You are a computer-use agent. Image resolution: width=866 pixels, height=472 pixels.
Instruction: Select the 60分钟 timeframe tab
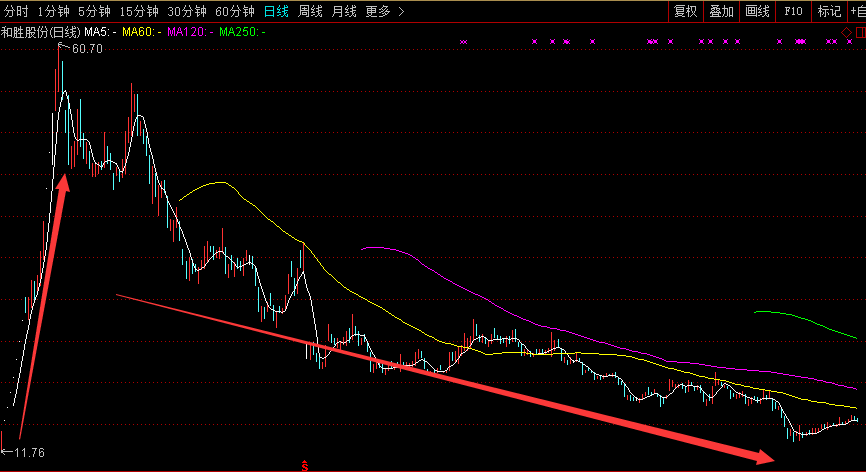(x=235, y=11)
